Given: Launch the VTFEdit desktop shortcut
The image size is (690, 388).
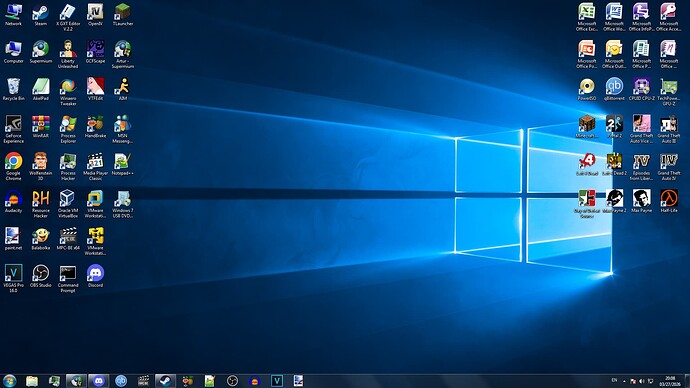Looking at the screenshot, I should coord(95,90).
